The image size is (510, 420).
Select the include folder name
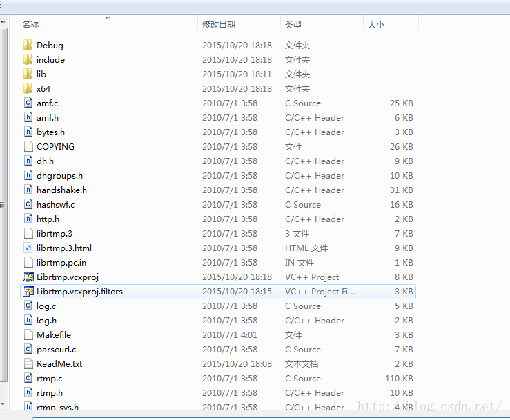click(50, 59)
